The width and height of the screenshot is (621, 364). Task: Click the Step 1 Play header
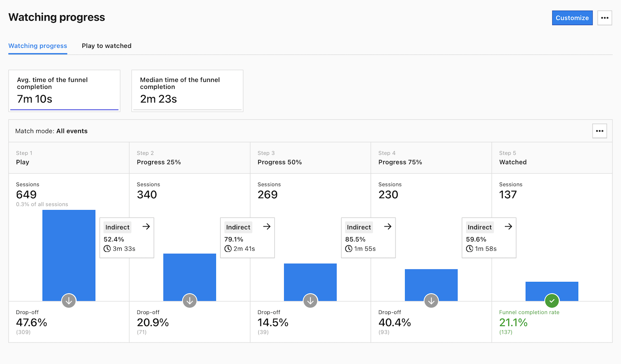point(69,158)
